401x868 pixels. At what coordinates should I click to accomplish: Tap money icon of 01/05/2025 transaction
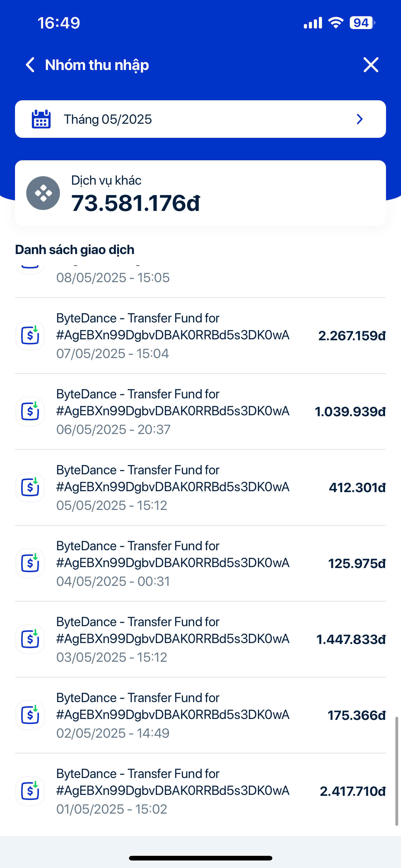(30, 791)
